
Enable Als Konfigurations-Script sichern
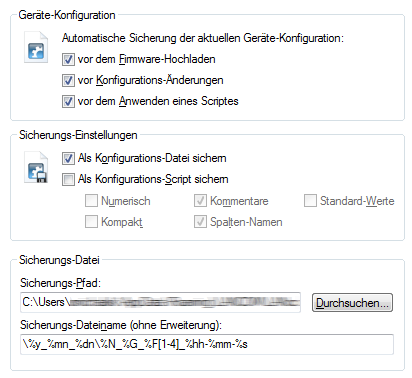click(x=68, y=179)
